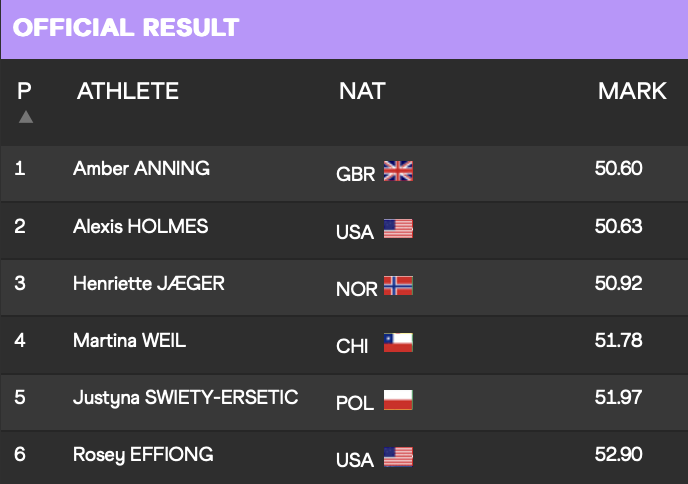This screenshot has height=484, width=688.
Task: Open Justyna SWIETY-ERSETIC athlete profile
Action: click(186, 398)
